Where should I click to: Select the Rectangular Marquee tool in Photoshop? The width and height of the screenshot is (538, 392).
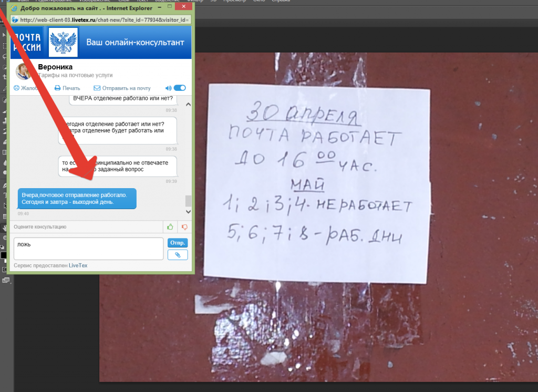4,46
